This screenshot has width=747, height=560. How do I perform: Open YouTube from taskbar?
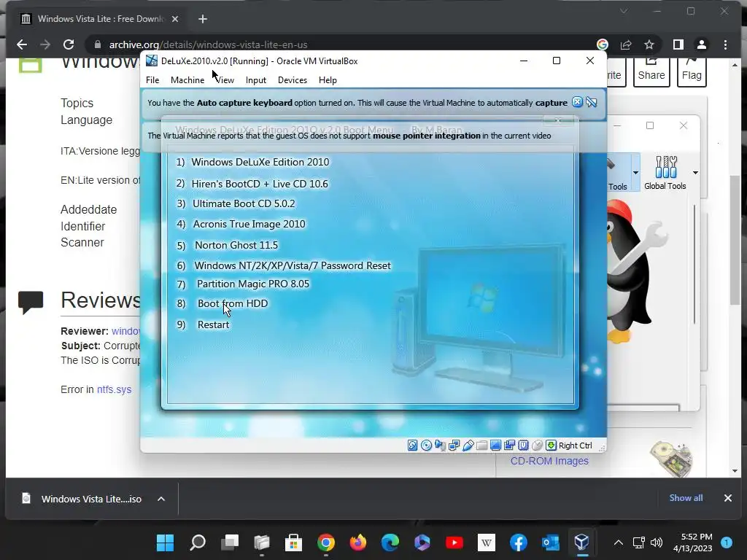click(454, 542)
